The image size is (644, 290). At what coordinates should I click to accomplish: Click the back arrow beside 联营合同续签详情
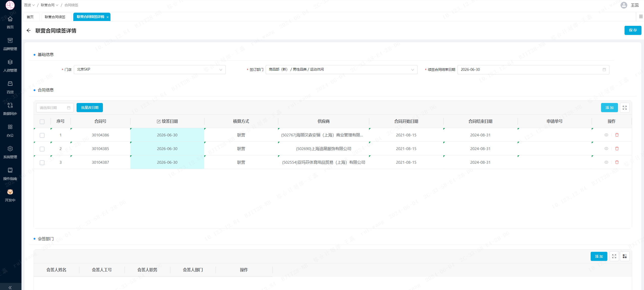pos(29,31)
